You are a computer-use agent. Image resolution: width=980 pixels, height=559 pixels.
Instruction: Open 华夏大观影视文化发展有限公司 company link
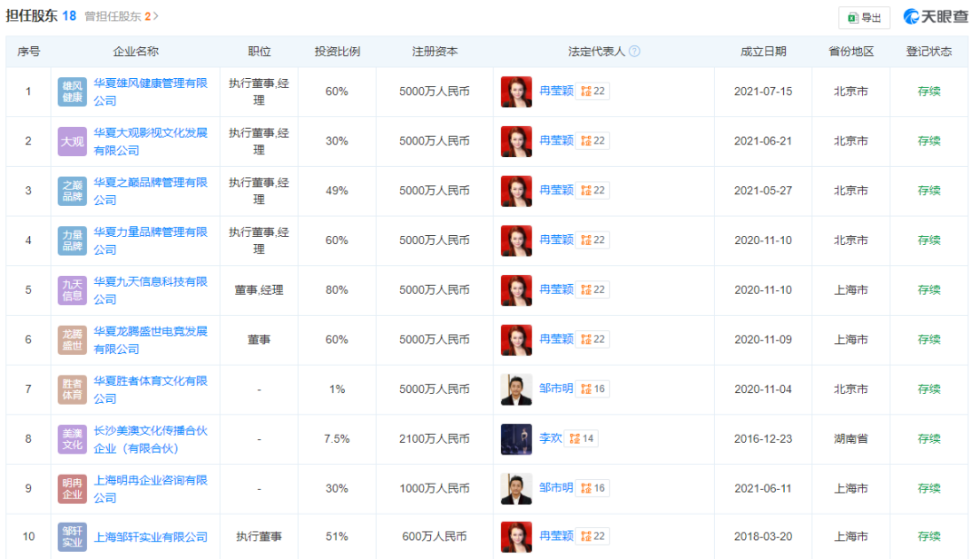click(x=150, y=142)
